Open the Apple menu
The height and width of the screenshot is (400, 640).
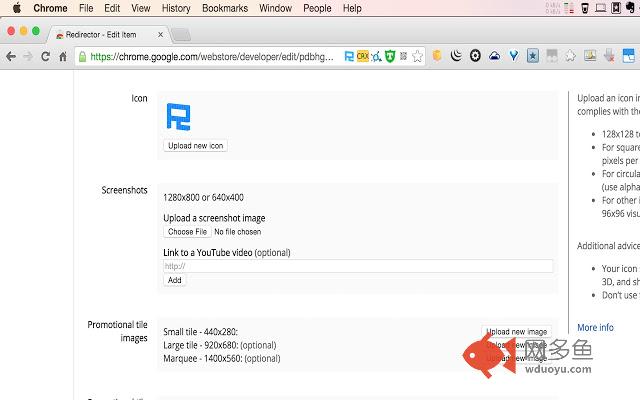click(15, 8)
